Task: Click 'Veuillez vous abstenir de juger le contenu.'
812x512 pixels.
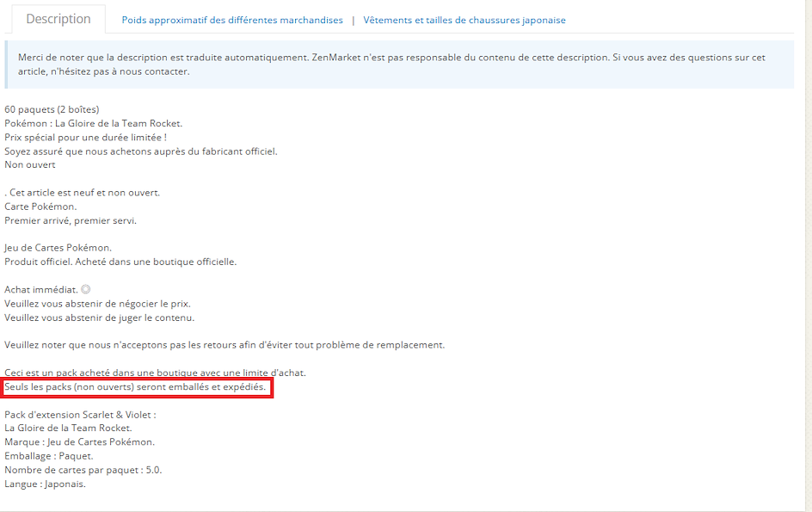Action: pyautogui.click(x=100, y=318)
